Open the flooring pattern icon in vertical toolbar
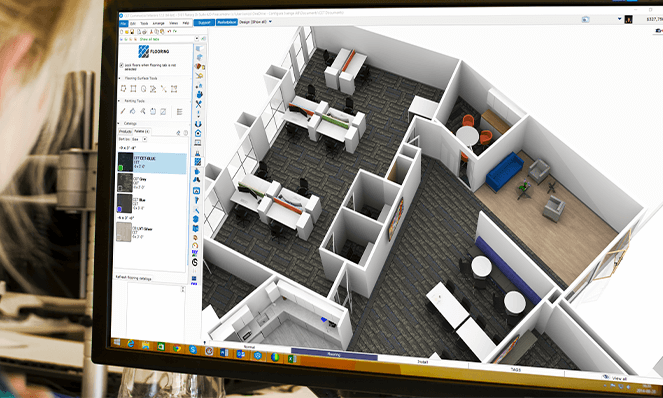 pyautogui.click(x=197, y=162)
